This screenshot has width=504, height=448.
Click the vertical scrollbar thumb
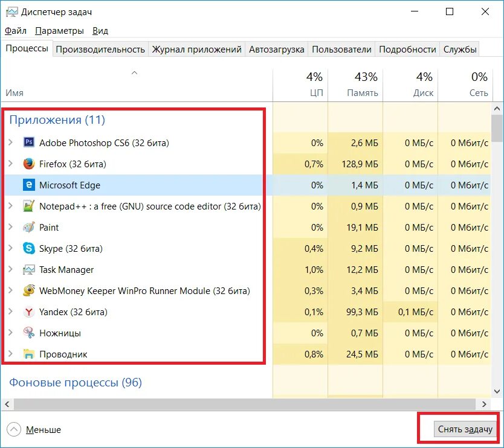tap(497, 128)
